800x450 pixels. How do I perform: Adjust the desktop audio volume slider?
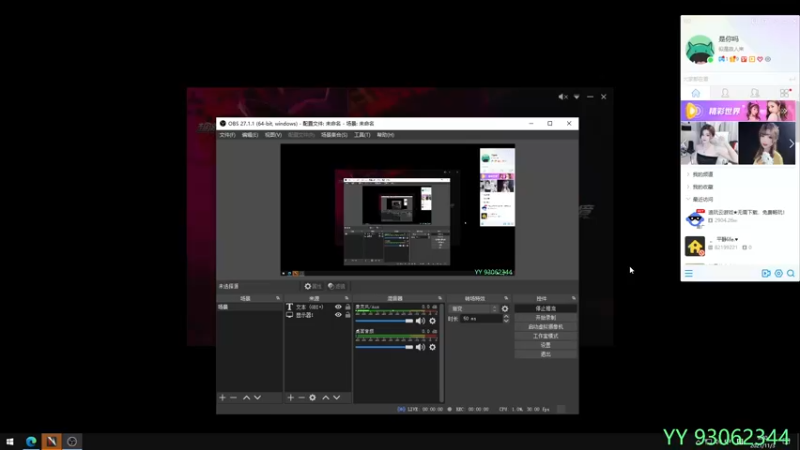(x=384, y=347)
